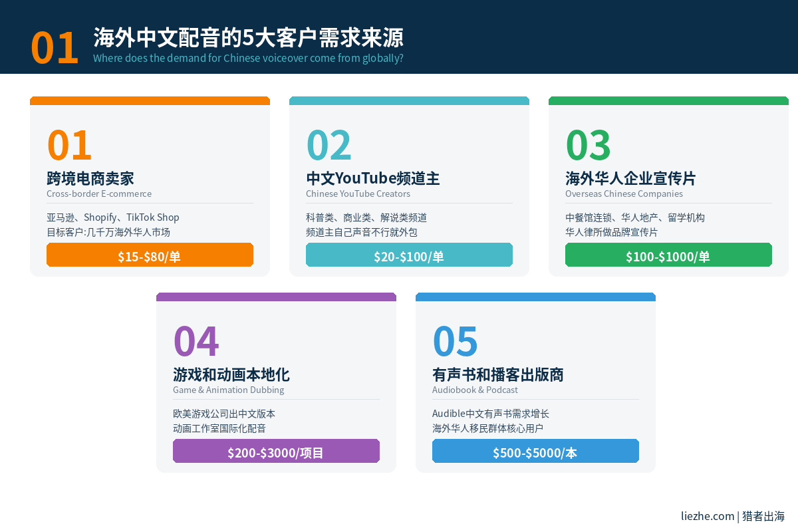Select the heading 跨境电商卖家
This screenshot has width=798, height=532.
click(90, 178)
